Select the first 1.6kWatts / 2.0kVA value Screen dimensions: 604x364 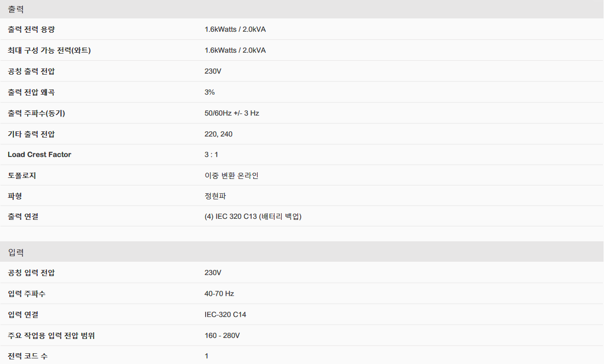coord(235,29)
